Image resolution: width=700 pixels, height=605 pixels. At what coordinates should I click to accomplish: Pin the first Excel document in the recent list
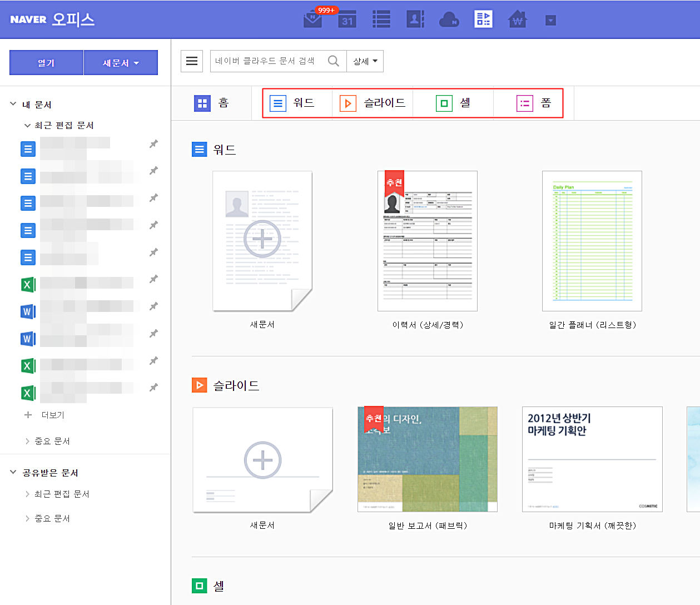point(153,279)
